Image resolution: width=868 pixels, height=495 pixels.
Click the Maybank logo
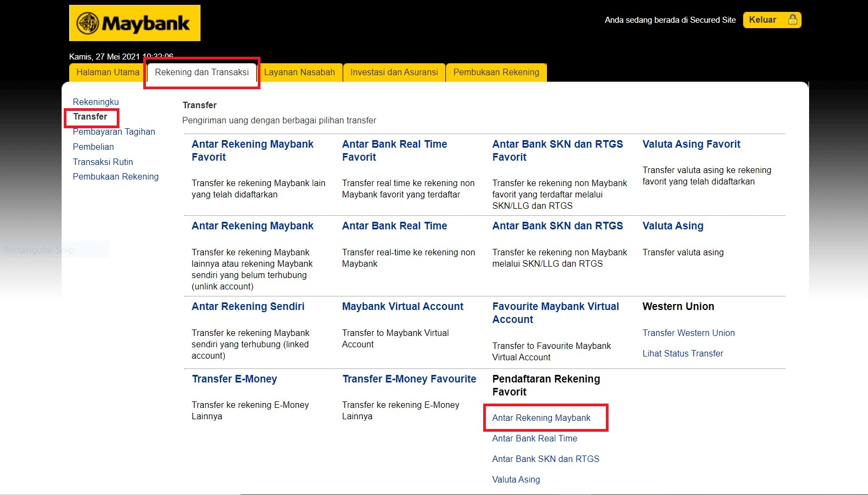coord(135,23)
